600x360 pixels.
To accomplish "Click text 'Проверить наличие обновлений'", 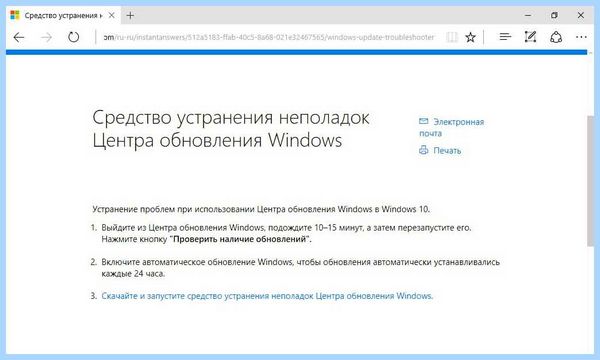I will [x=240, y=239].
